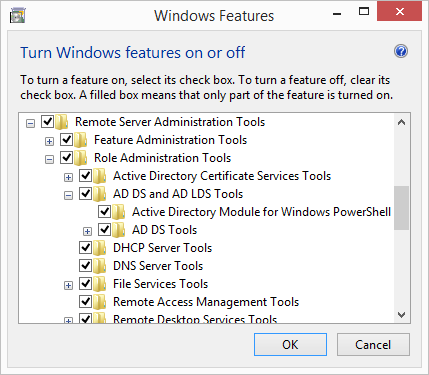Close the Windows Features dialog
The width and height of the screenshot is (429, 375).
[x=399, y=12]
